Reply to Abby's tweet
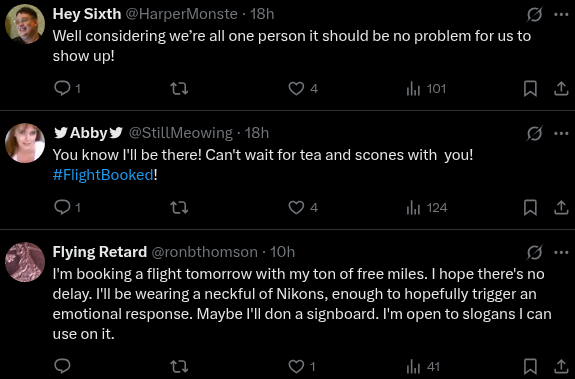 67,207
